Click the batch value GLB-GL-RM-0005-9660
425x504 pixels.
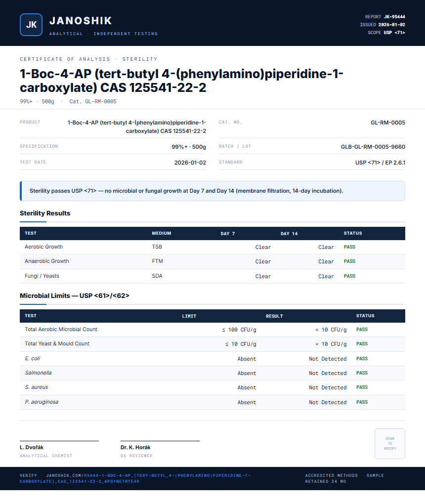[373, 147]
